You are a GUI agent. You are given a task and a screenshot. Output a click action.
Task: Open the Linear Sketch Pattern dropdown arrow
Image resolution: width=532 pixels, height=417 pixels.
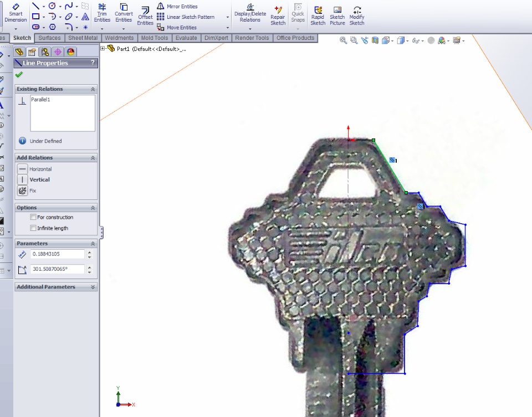pyautogui.click(x=228, y=17)
